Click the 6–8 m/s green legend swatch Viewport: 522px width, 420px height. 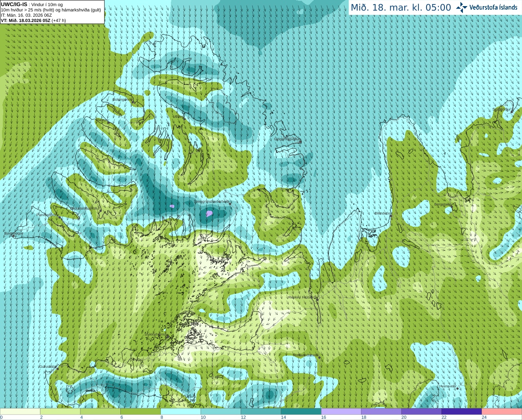141,411
